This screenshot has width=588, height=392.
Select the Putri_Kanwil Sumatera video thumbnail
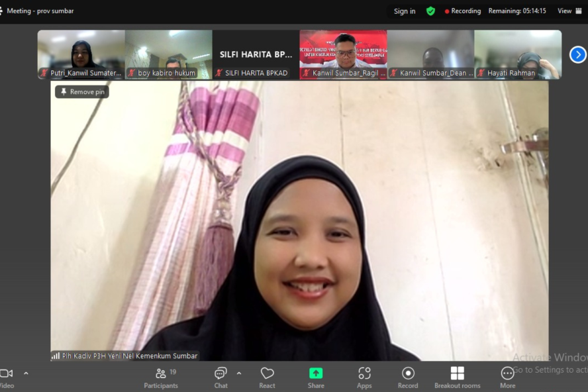click(81, 54)
